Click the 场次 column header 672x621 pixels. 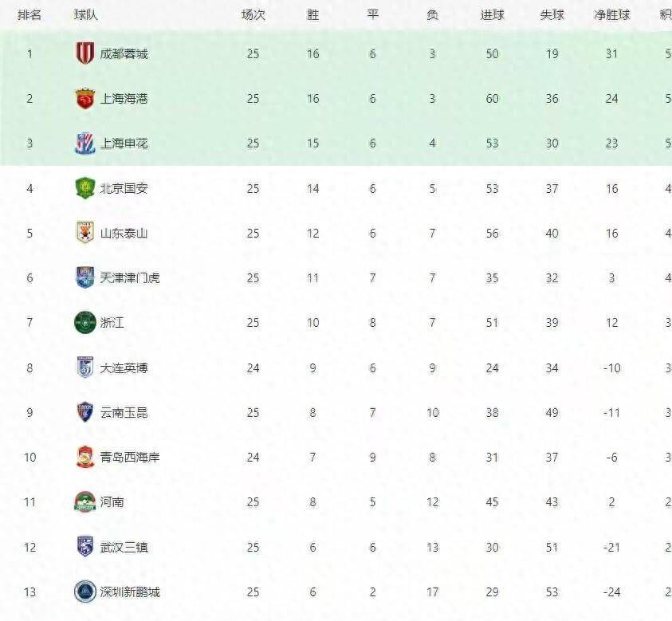[x=253, y=15]
